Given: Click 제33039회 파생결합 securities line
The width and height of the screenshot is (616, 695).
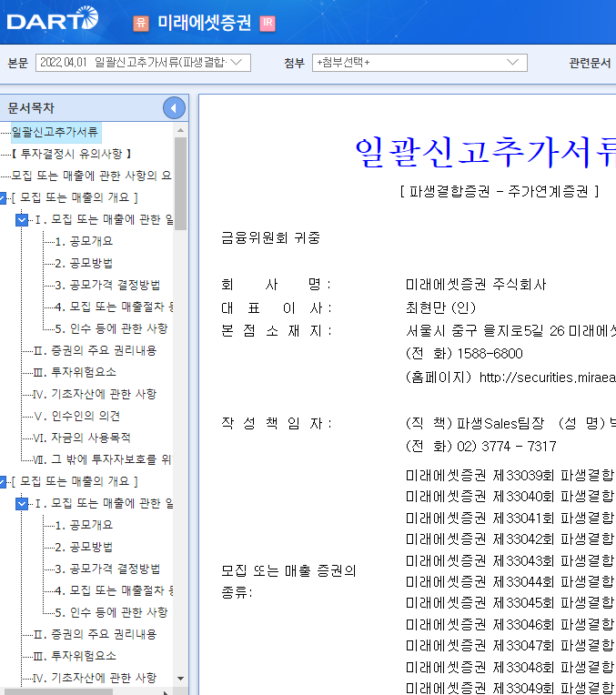Looking at the screenshot, I should point(510,476).
